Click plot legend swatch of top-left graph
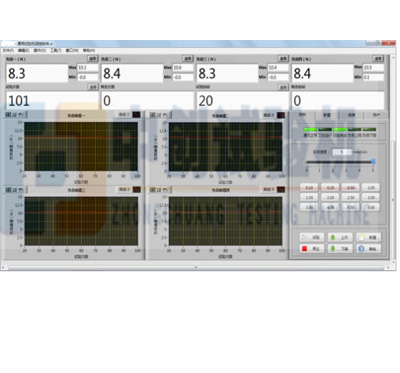 pyautogui.click(x=136, y=115)
